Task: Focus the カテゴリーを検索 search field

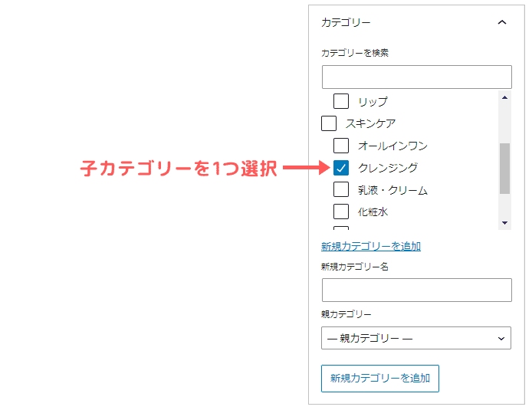Action: 416,77
